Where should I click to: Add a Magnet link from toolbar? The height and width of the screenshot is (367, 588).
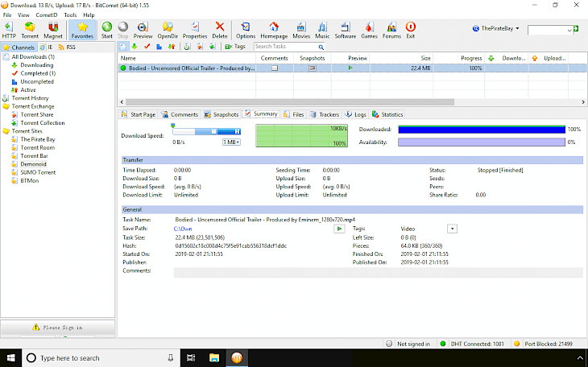[x=53, y=30]
